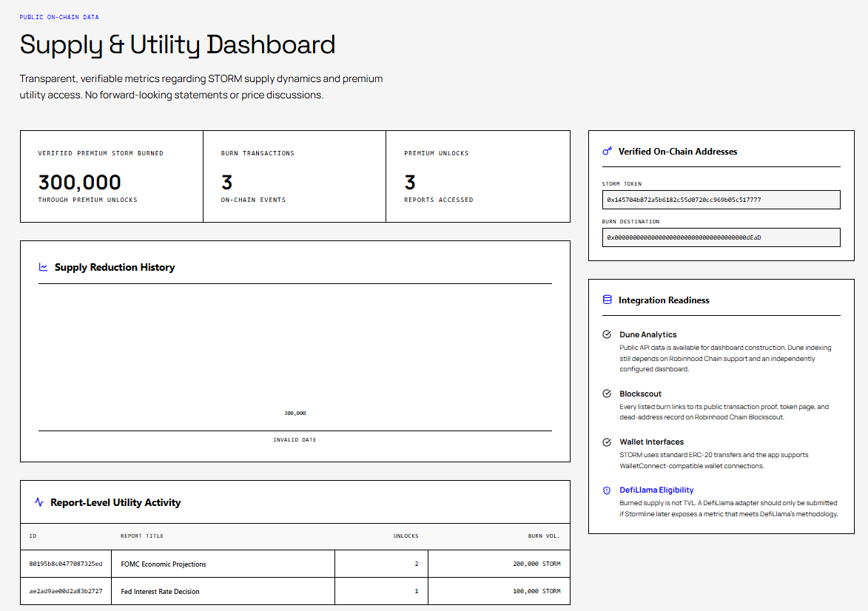
Task: Click the check icon next to Blockscout
Action: (x=607, y=394)
